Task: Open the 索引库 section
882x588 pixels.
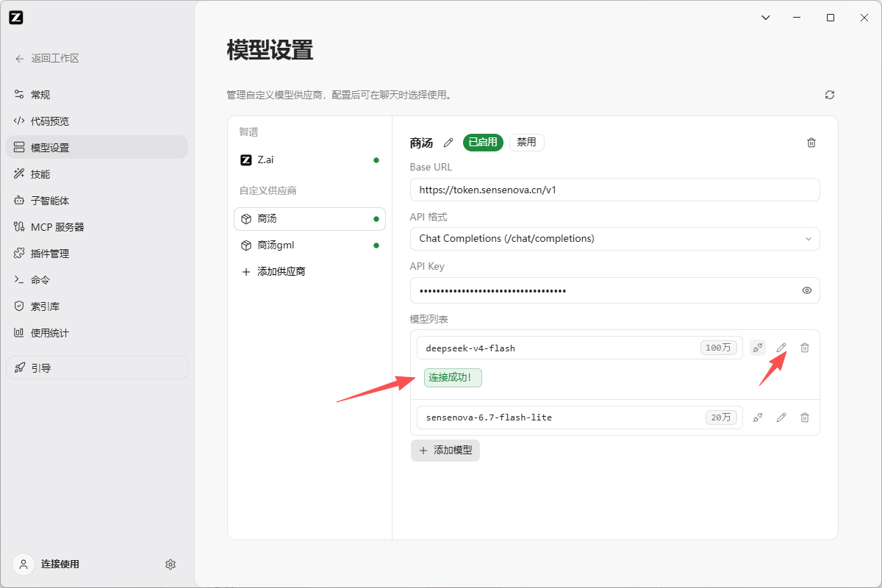Action: 97,306
